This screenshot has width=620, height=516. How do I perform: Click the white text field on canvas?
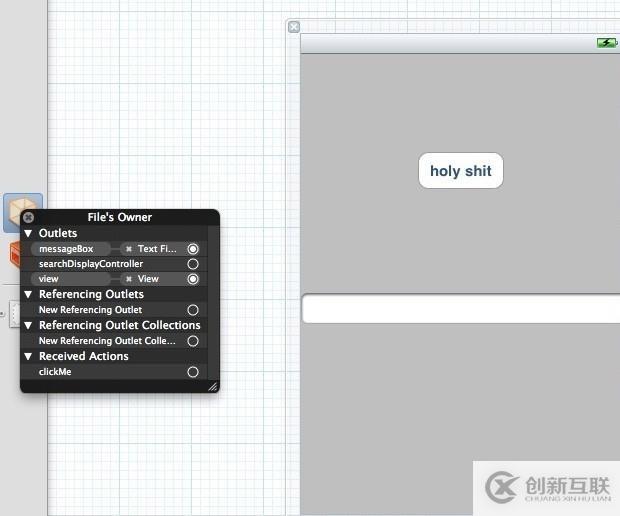(x=461, y=308)
